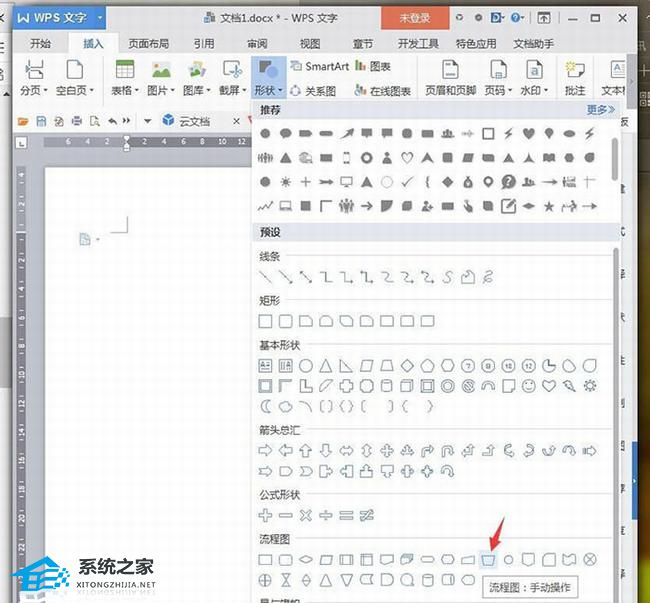The height and width of the screenshot is (603, 650).
Task: Insert a 图表 chart
Action: tap(373, 66)
